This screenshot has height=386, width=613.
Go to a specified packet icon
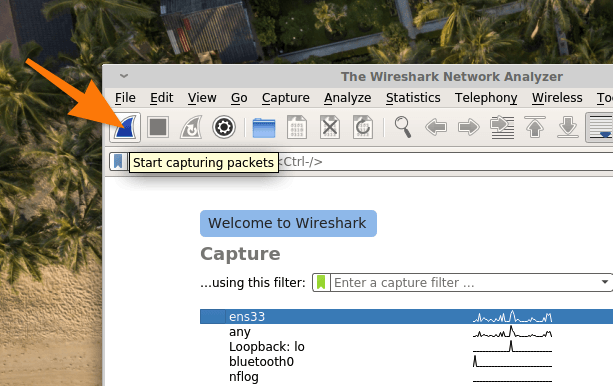(x=502, y=127)
